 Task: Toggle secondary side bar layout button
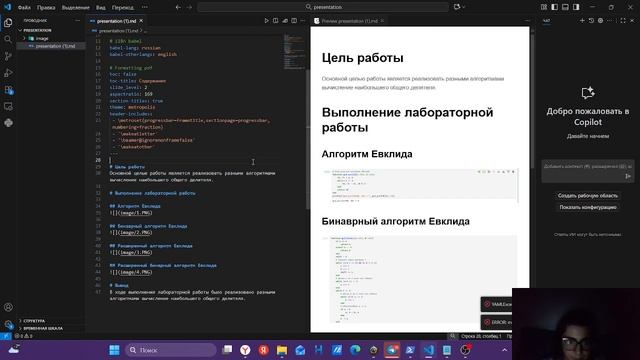(576, 7)
